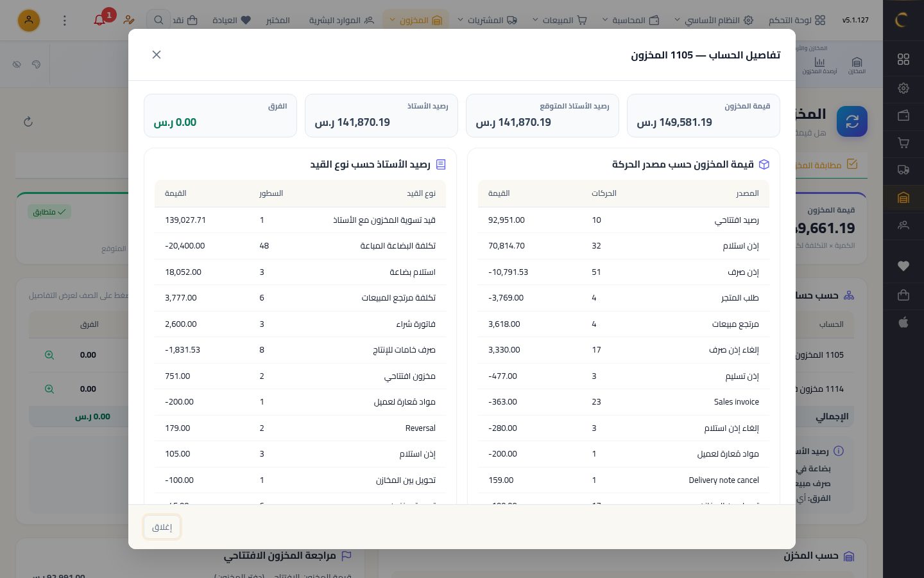Click the sidebar briefcase icon
The width and height of the screenshot is (924, 578).
pos(903,295)
